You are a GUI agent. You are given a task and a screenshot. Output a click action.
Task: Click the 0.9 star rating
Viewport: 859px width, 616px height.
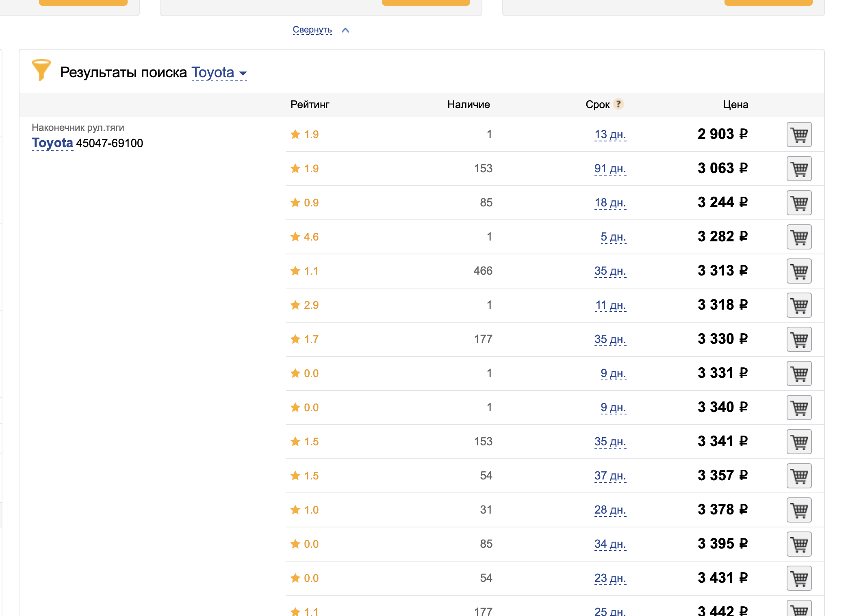pos(304,203)
